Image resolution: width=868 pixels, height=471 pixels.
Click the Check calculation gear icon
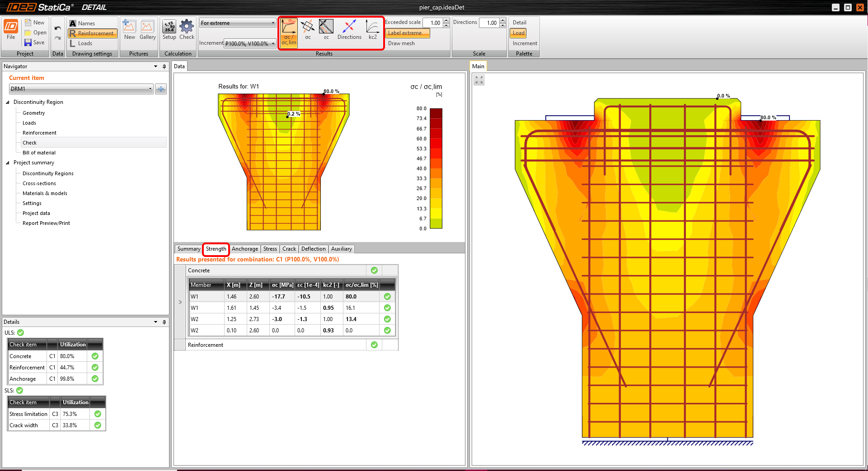tap(187, 27)
